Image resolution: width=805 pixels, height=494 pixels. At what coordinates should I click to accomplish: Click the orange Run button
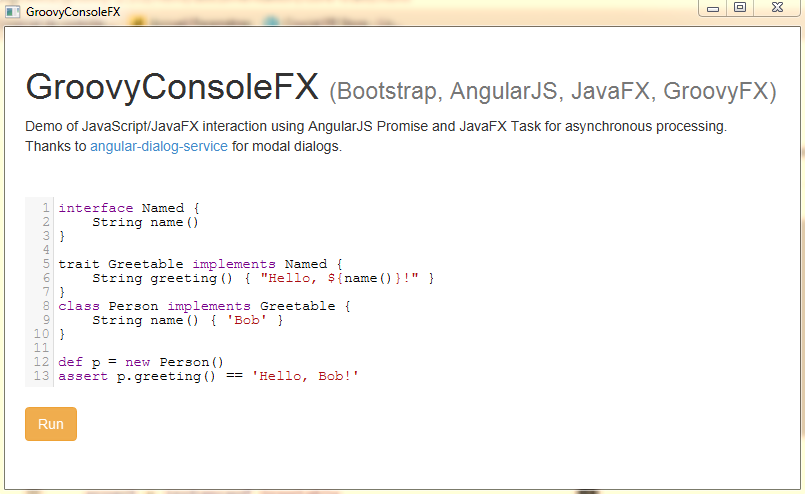[51, 424]
